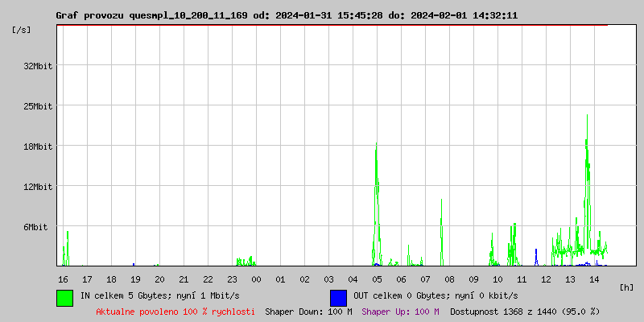Image resolution: width=644 pixels, height=322 pixels.
Task: Click the 25Mbit y-axis label
Action: (x=38, y=106)
